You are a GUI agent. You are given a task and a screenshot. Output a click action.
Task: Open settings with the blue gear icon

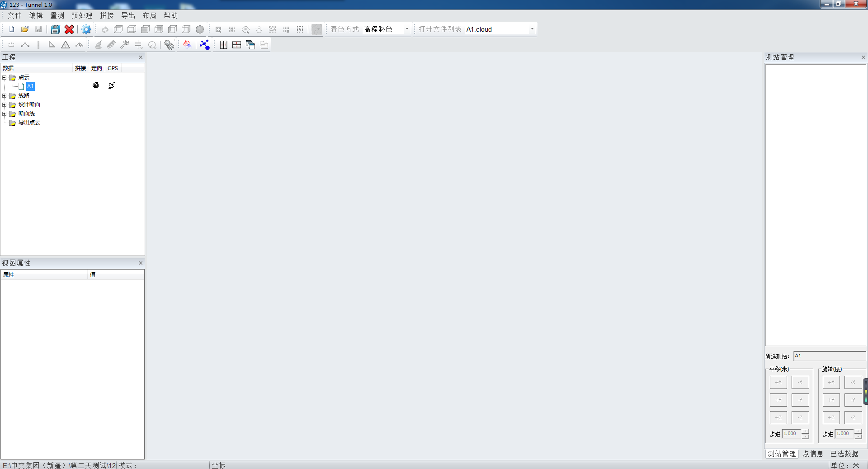pyautogui.click(x=86, y=29)
